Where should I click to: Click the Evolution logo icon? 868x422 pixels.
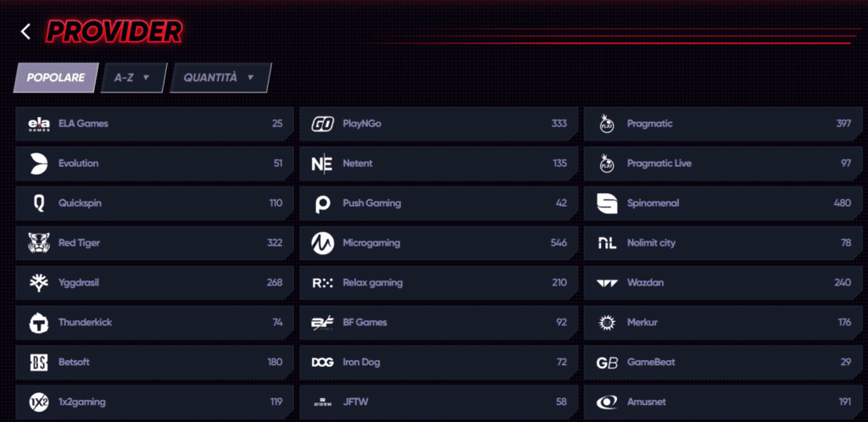[39, 164]
